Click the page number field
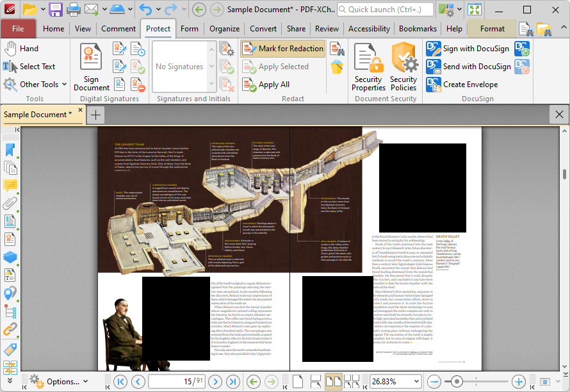 (177, 382)
